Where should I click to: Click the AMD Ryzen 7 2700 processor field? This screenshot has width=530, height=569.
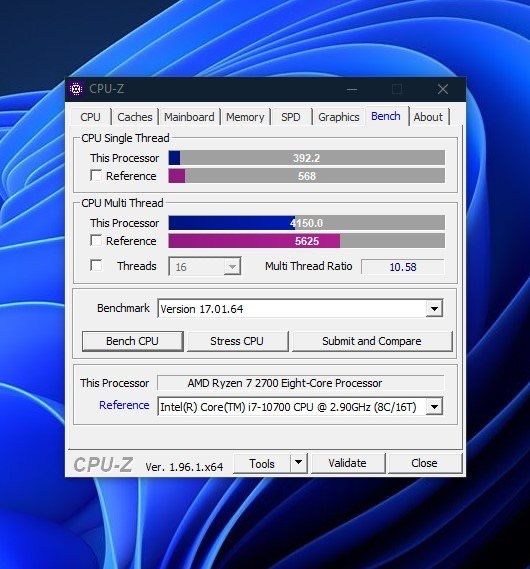tap(301, 383)
